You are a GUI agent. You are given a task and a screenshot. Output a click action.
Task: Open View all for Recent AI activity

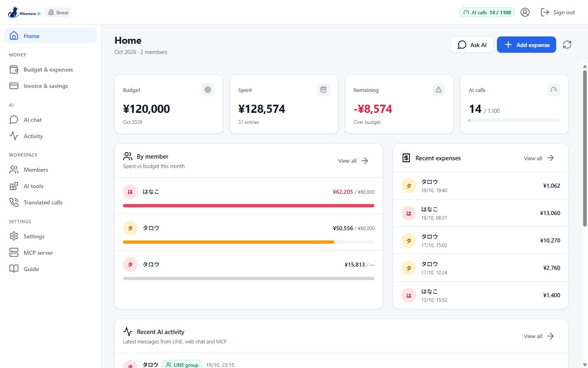pos(539,336)
